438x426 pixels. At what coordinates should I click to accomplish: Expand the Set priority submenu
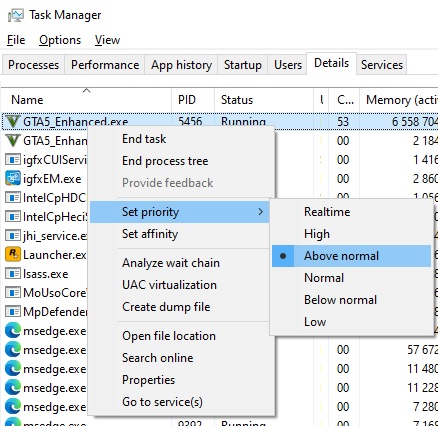pyautogui.click(x=180, y=212)
